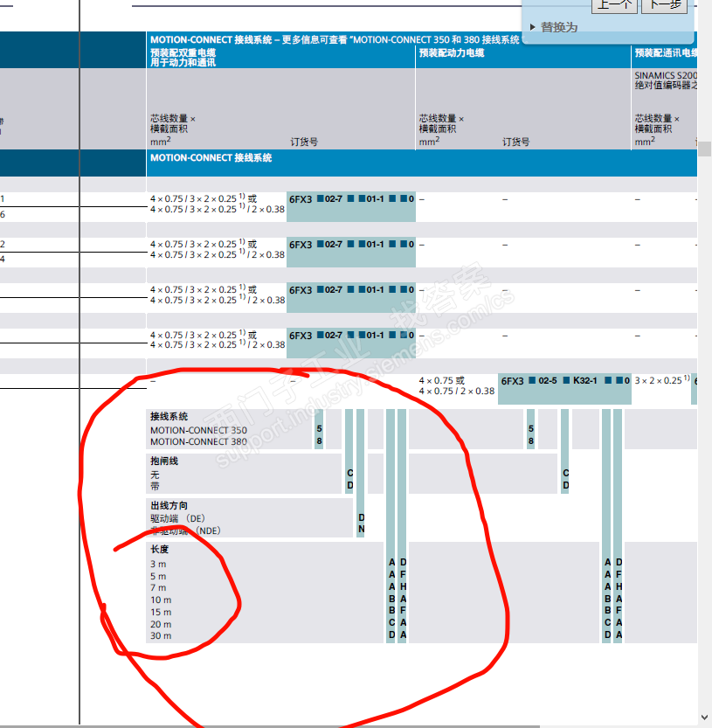
Task: Click the 无 option under 抱闸线
Action: (x=155, y=475)
